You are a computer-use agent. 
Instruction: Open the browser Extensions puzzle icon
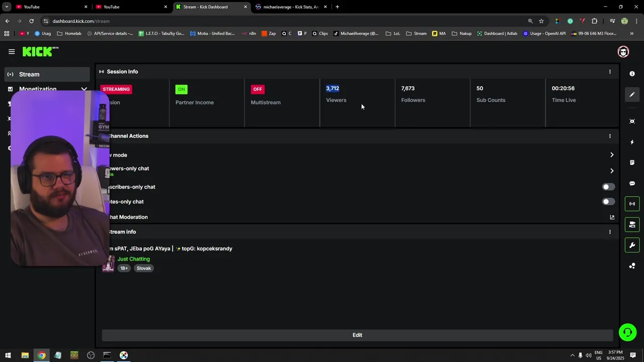pyautogui.click(x=595, y=21)
